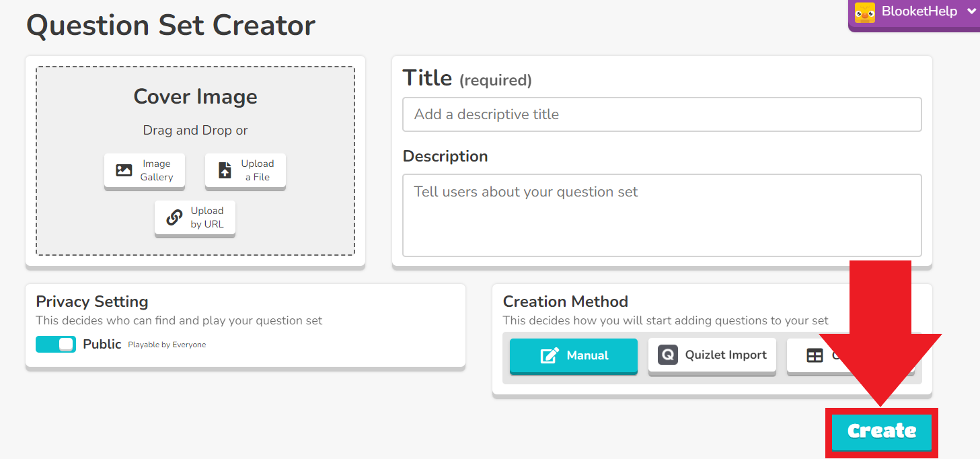Click the Quizlet Q logo
The height and width of the screenshot is (459, 980).
pyautogui.click(x=667, y=355)
